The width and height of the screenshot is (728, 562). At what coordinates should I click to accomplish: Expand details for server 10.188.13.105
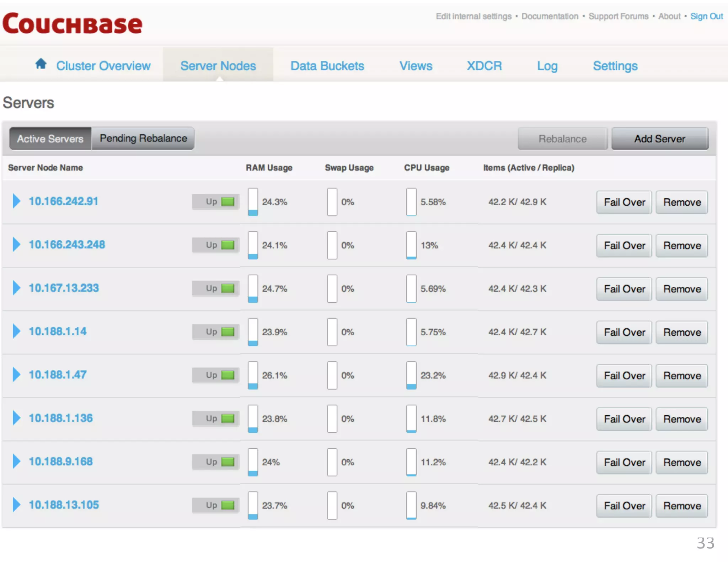[16, 504]
